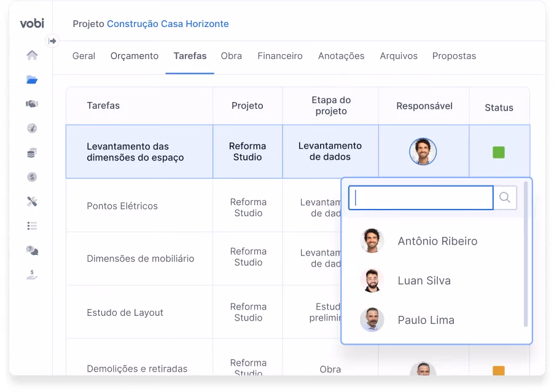Click the bold Levantamento de dados stage cell
Viewport: 554px width, 392px height.
(330, 151)
